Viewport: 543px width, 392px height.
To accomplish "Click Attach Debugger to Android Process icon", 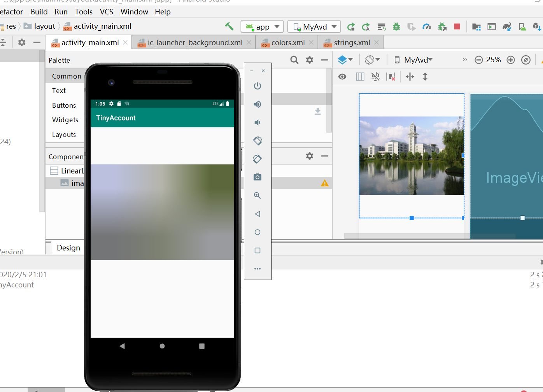I will click(x=442, y=27).
